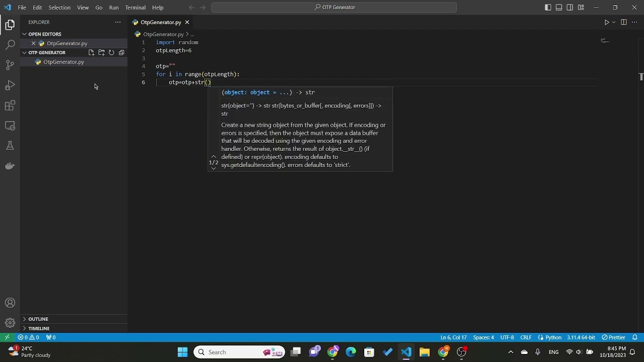Refresh the Explorer file list
The width and height of the screenshot is (644, 362).
112,52
